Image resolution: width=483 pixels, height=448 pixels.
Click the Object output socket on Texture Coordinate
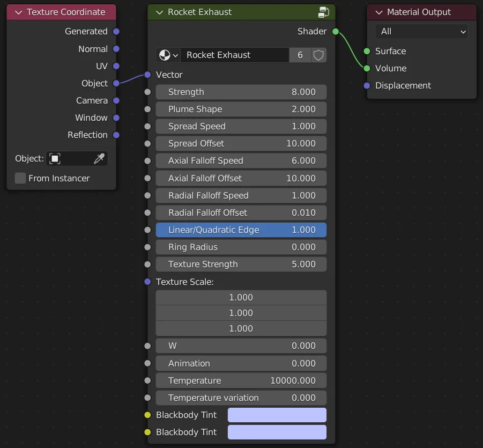[117, 83]
